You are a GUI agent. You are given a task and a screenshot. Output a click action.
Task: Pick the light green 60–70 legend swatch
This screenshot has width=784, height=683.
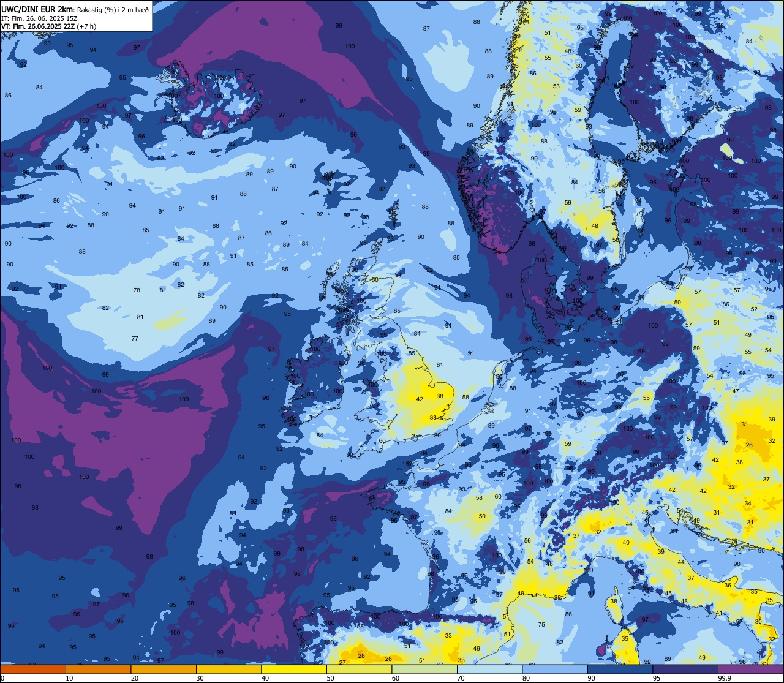pyautogui.click(x=424, y=669)
